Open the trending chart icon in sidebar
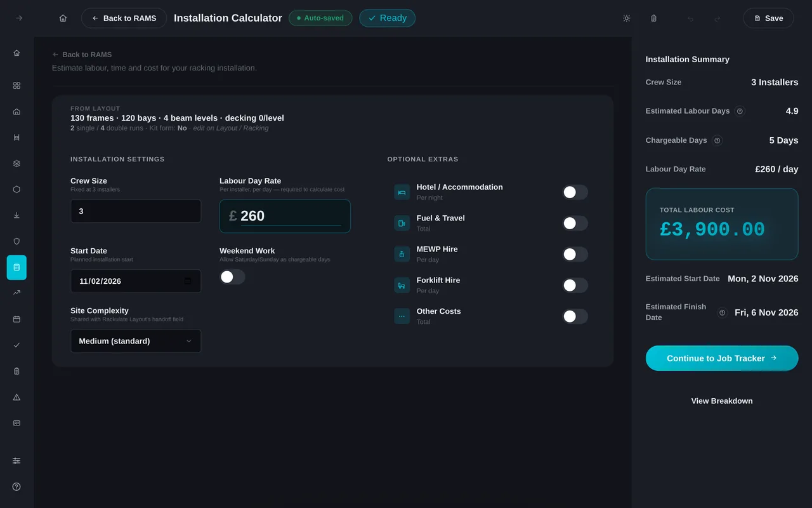 click(x=16, y=293)
